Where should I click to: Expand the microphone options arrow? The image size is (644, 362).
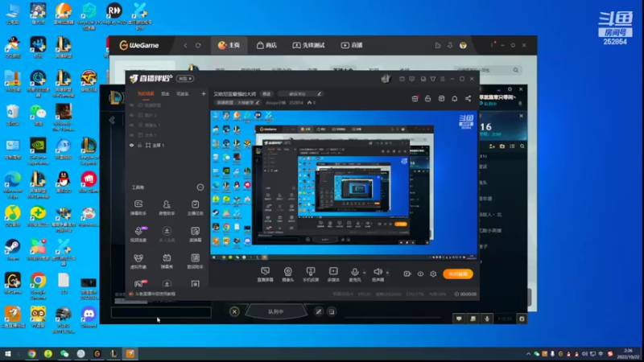(x=364, y=273)
